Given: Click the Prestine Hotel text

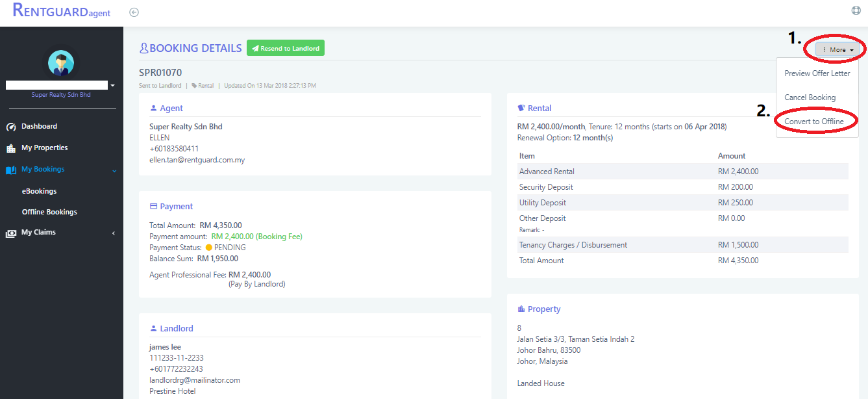Looking at the screenshot, I should click(x=173, y=391).
